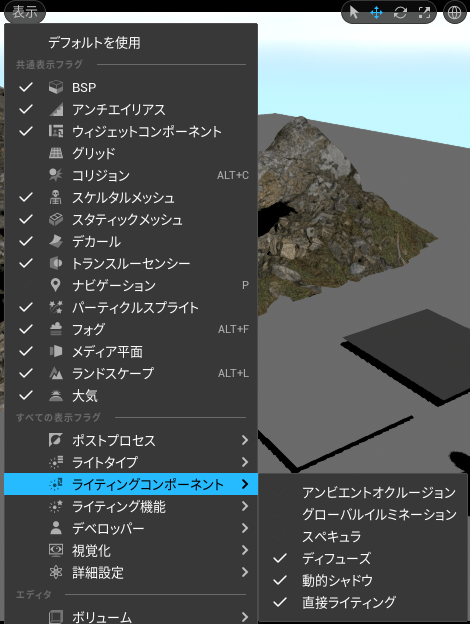Screen dimensions: 470x624
Task: Click the ライティング機能 icon
Action: pyautogui.click(x=56, y=506)
